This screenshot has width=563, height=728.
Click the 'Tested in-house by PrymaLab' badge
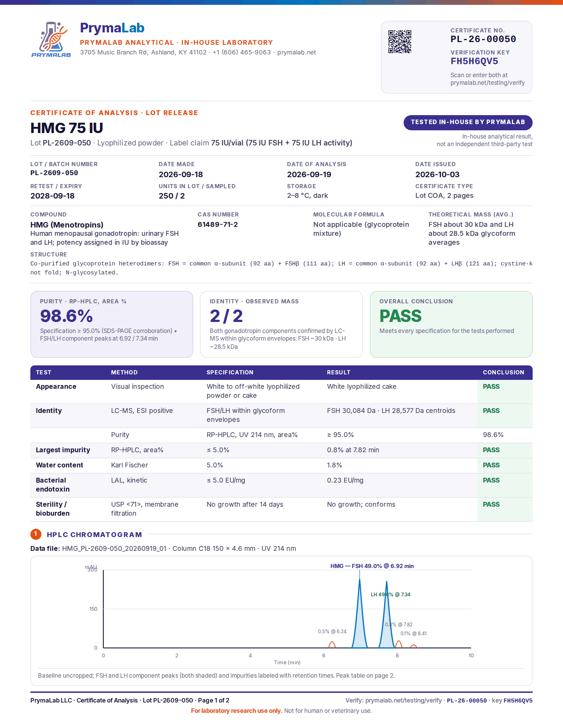coord(468,122)
